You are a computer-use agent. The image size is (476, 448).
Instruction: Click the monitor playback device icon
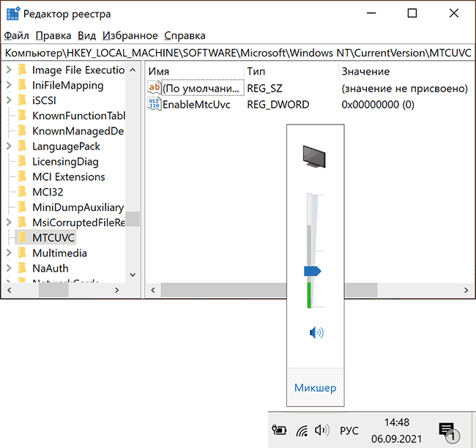[x=314, y=157]
